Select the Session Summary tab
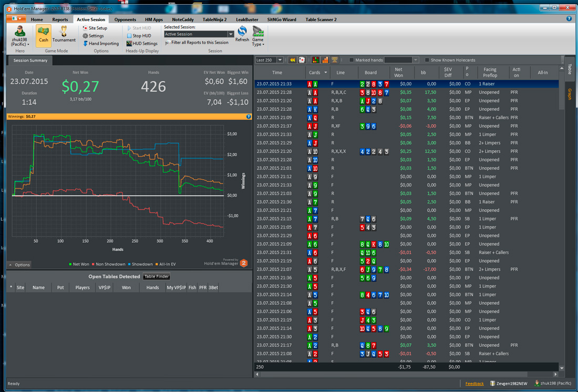This screenshot has width=578, height=392. pyautogui.click(x=30, y=60)
